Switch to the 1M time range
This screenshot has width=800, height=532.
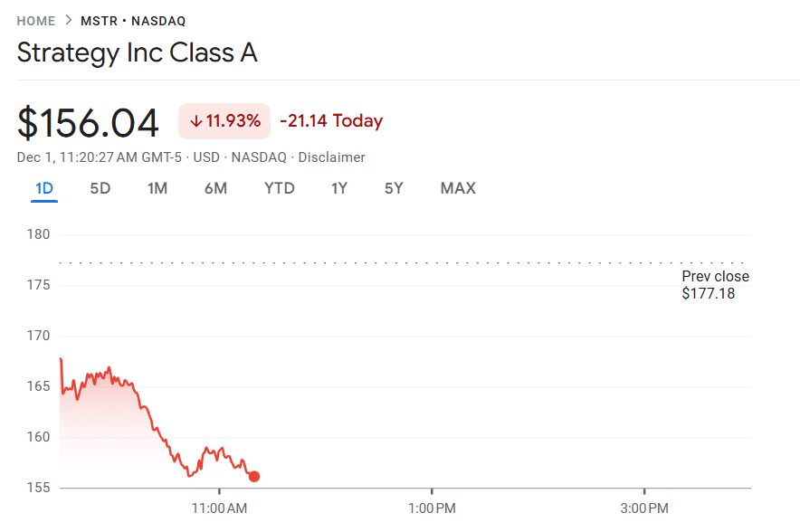pos(157,188)
